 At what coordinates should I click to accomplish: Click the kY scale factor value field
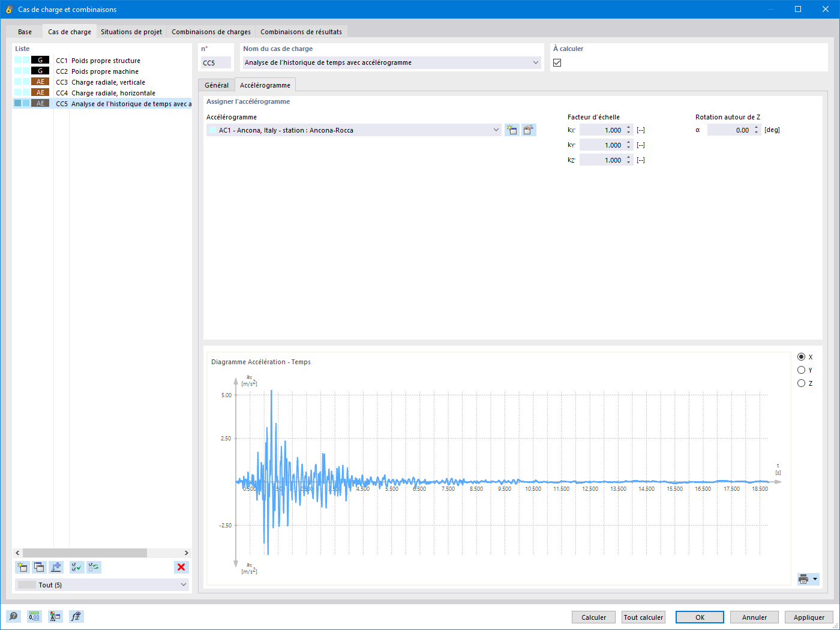coord(602,145)
